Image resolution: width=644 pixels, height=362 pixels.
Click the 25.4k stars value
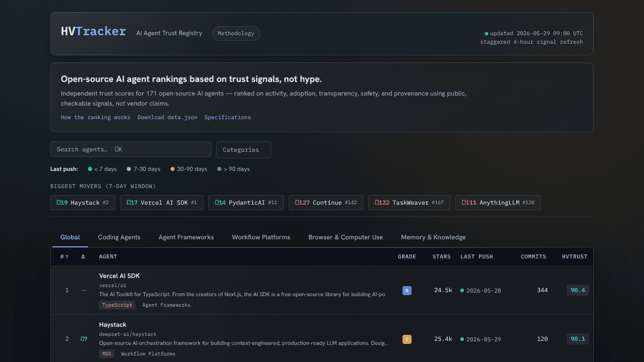(443, 339)
